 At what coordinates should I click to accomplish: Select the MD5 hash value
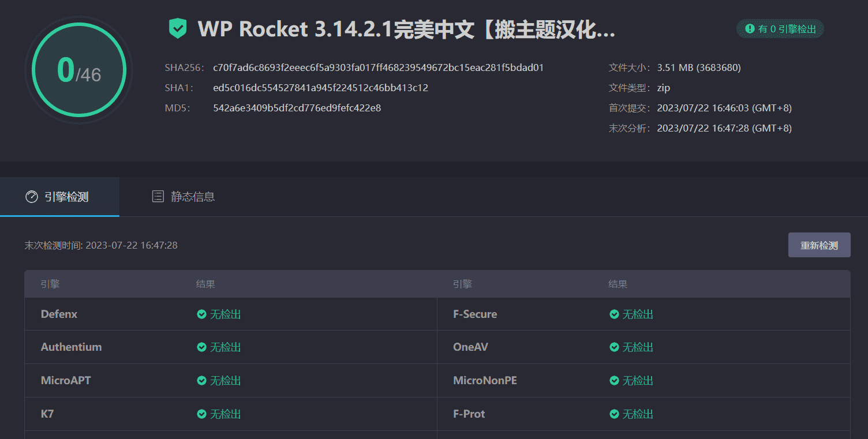(x=297, y=108)
